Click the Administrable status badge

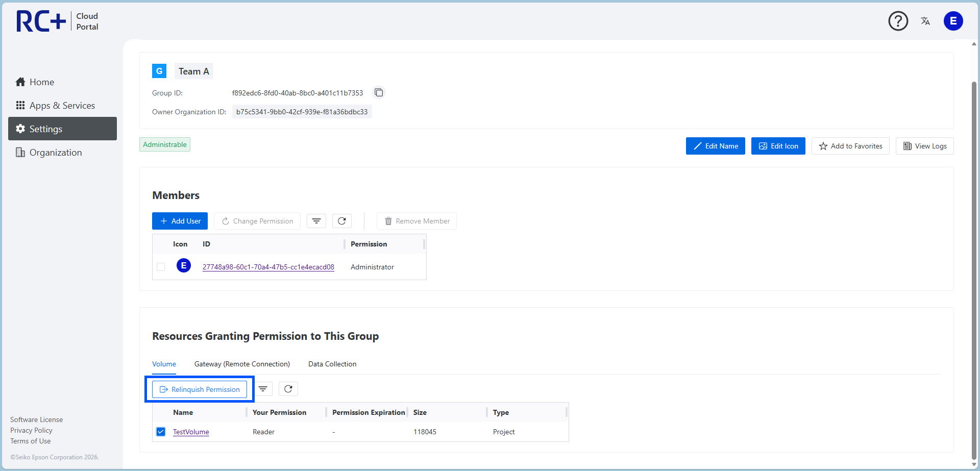click(165, 144)
